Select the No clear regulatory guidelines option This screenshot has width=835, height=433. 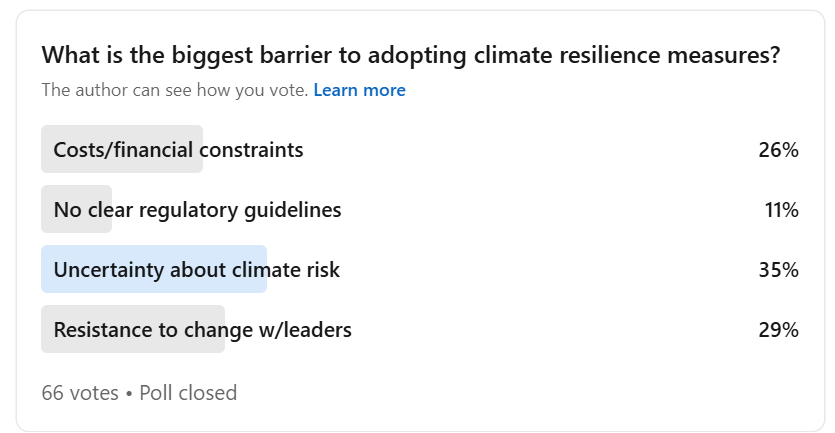tap(197, 210)
